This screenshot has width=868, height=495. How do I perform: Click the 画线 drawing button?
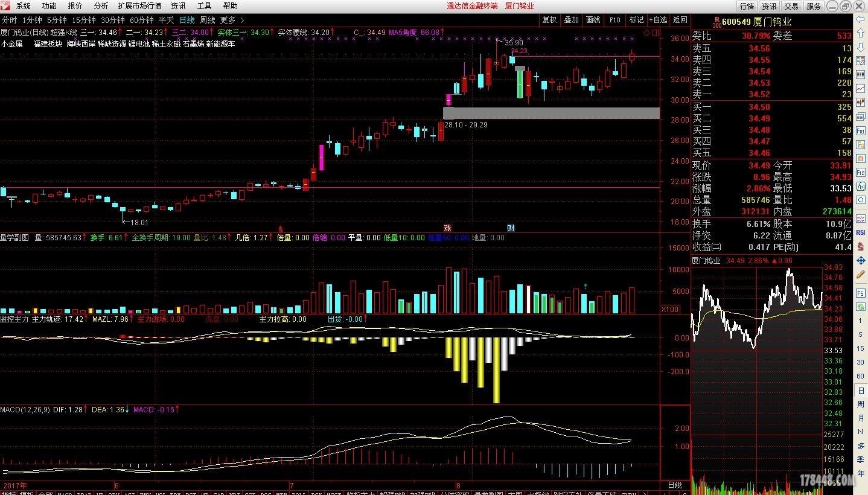pos(593,20)
